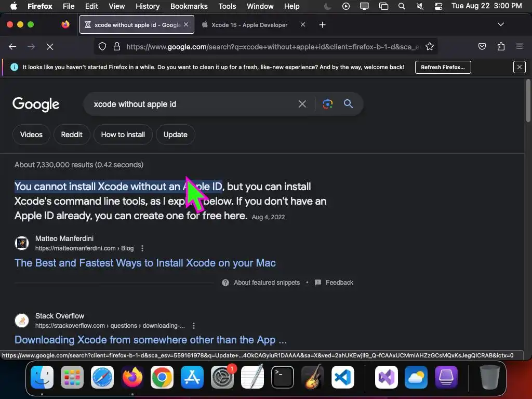This screenshot has width=532, height=399.
Task: Click the page vertical scrollbar
Action: pos(528,101)
